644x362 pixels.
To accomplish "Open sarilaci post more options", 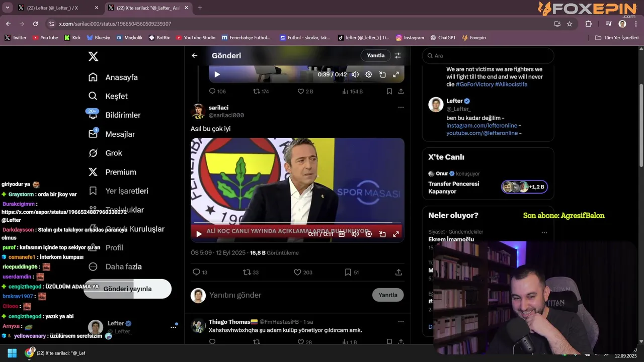I will point(401,107).
